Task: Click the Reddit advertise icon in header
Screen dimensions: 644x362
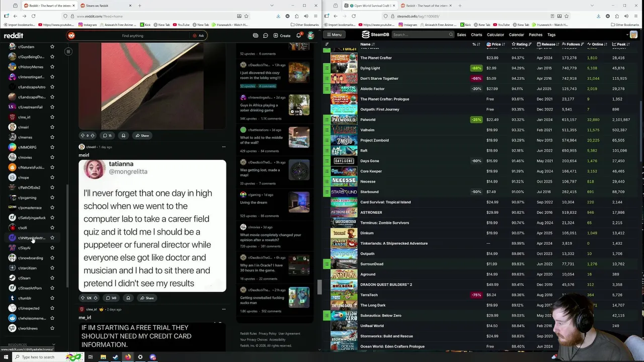Action: click(x=256, y=36)
